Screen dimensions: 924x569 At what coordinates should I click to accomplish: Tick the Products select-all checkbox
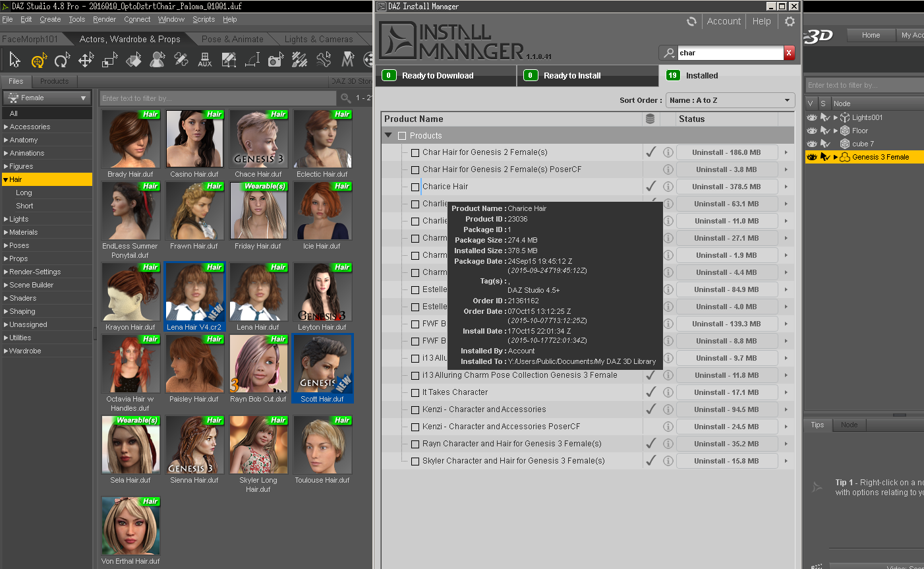tap(402, 136)
